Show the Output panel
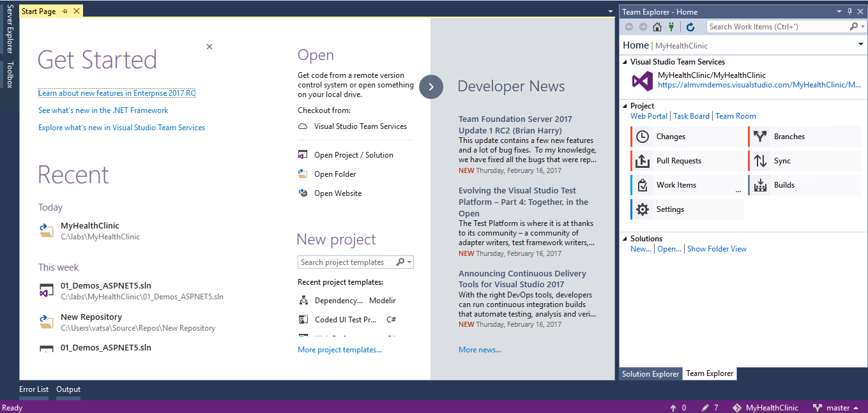Viewport: 868px width, 413px height. pyautogui.click(x=68, y=389)
